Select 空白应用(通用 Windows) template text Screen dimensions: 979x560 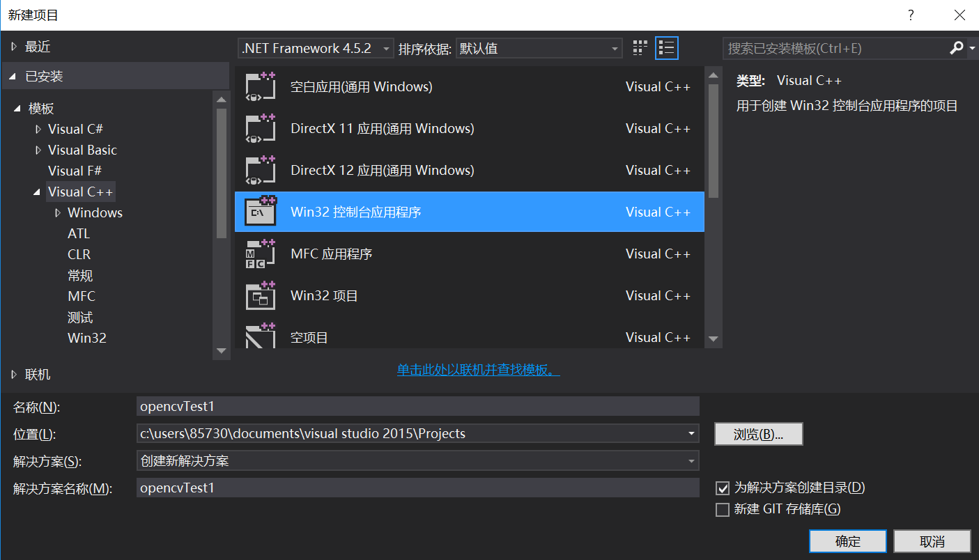[x=362, y=87]
